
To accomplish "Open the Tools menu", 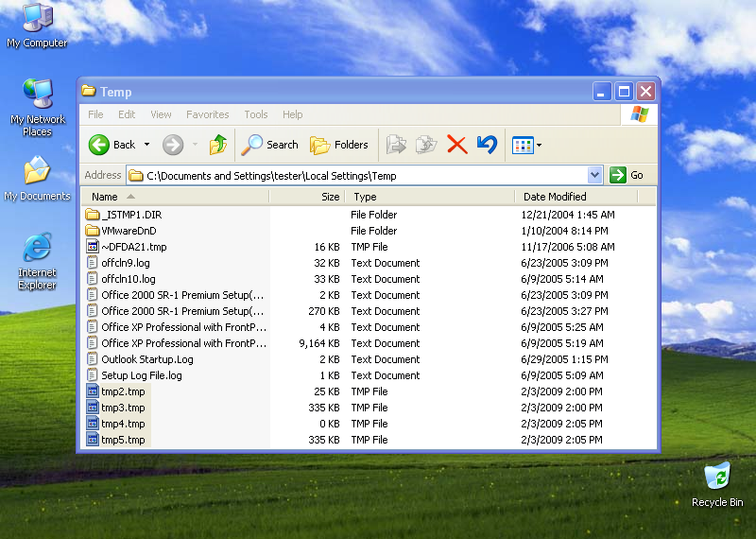I will pyautogui.click(x=255, y=114).
